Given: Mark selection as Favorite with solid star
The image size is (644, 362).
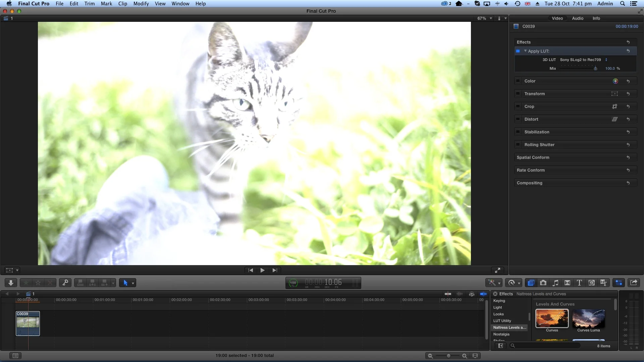Looking at the screenshot, I should pos(26,283).
